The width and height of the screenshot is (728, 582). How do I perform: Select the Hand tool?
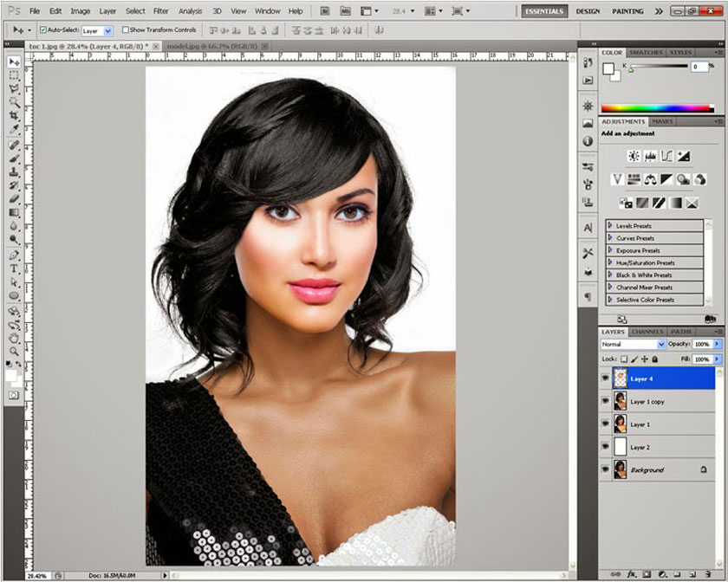pyautogui.click(x=14, y=338)
